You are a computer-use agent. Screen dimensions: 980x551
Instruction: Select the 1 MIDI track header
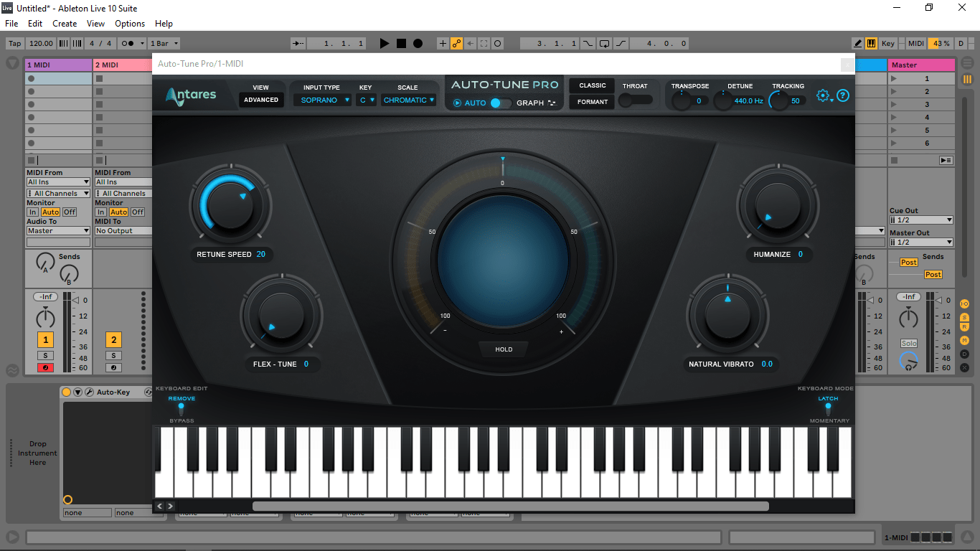coord(59,65)
